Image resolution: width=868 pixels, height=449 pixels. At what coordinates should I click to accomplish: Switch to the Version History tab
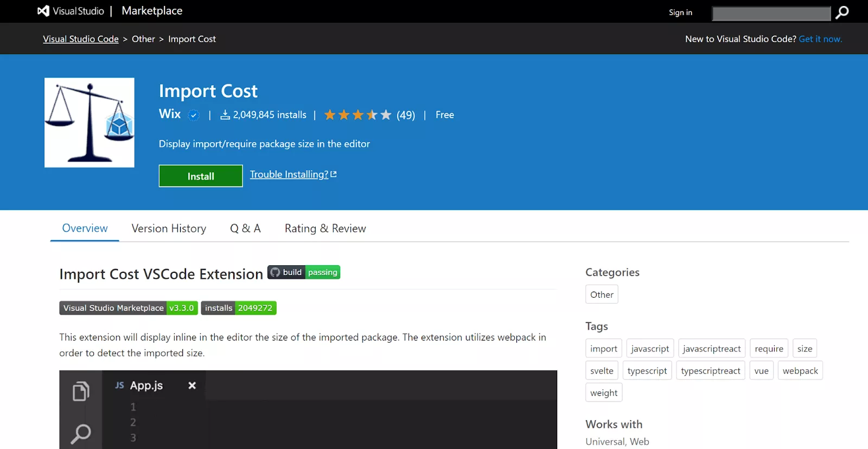coord(169,228)
